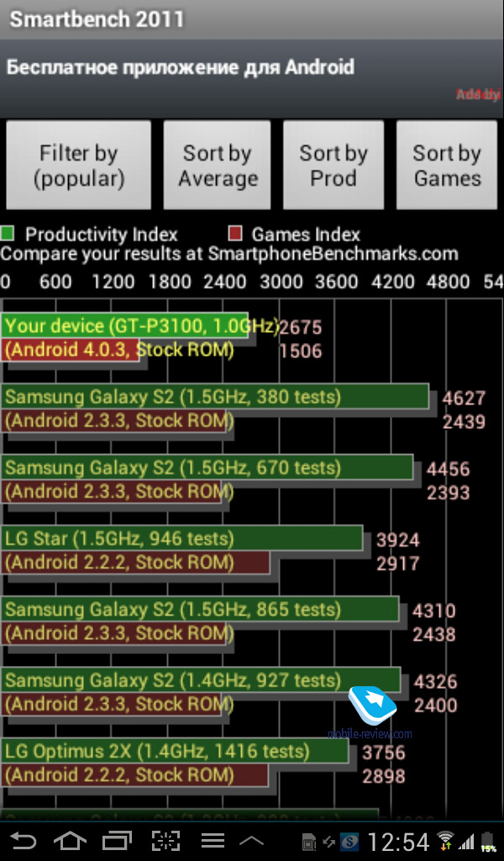Tap the Samsung Galaxy S2 865 tests bar
504x861 pixels.
tap(200, 609)
